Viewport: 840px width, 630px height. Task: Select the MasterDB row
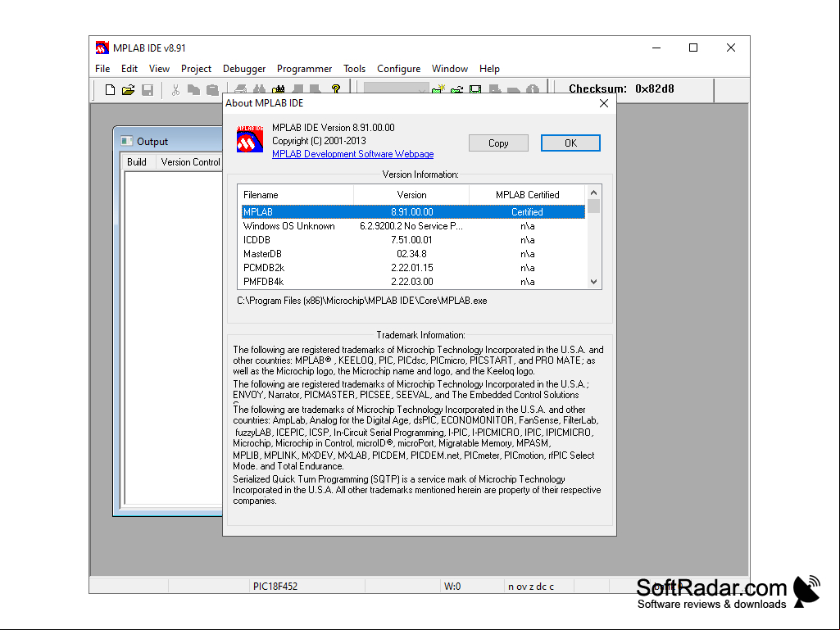413,254
